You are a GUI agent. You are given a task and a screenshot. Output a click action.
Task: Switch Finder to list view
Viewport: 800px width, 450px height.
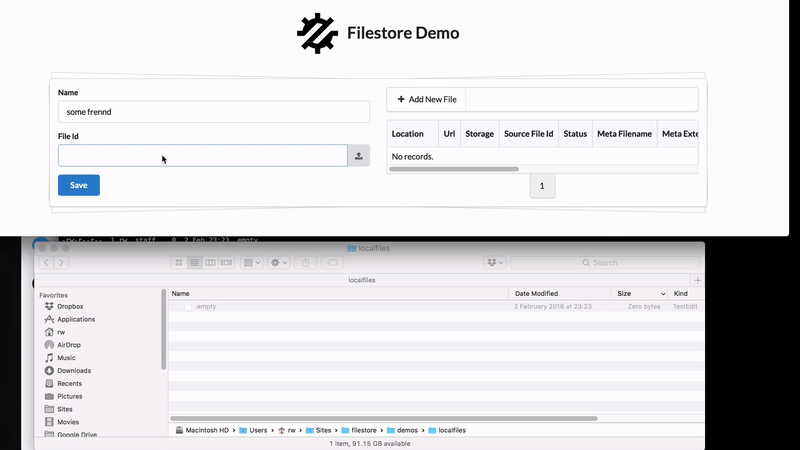(194, 263)
